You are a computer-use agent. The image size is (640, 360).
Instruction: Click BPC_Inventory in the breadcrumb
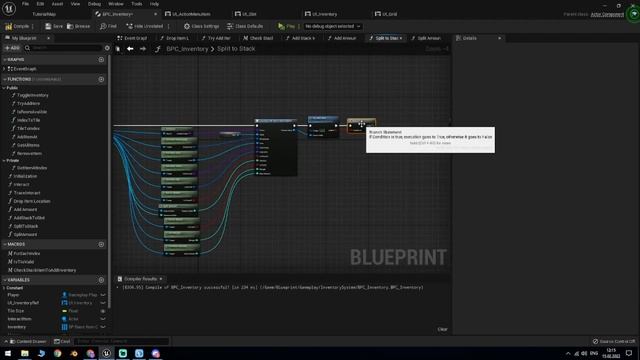[187, 49]
